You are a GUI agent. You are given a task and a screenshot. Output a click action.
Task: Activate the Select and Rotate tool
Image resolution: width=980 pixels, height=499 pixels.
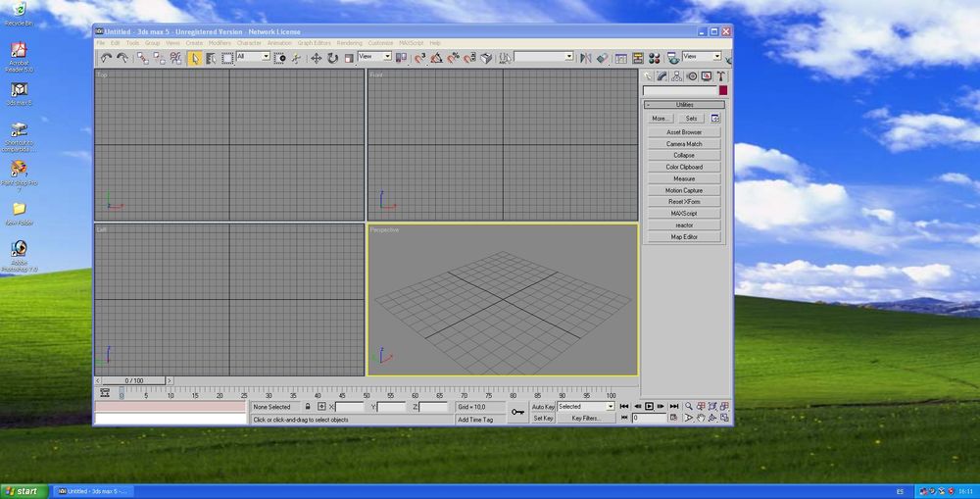click(332, 58)
